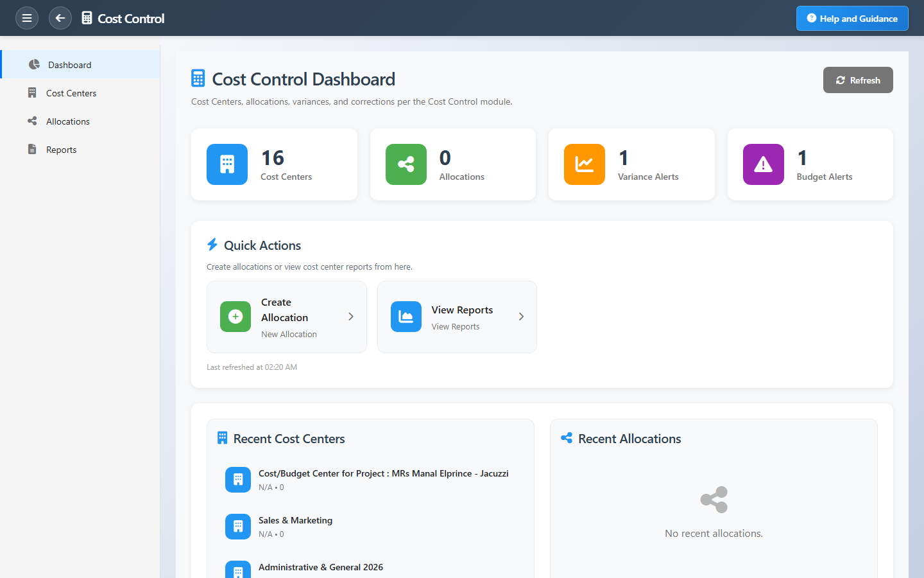Click the green Allocations share icon
924x578 pixels.
[406, 164]
